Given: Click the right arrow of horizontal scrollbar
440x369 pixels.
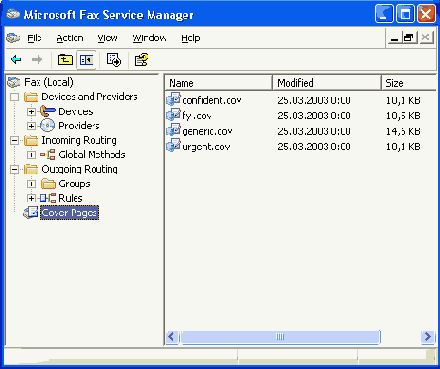Looking at the screenshot, I should pos(427,337).
